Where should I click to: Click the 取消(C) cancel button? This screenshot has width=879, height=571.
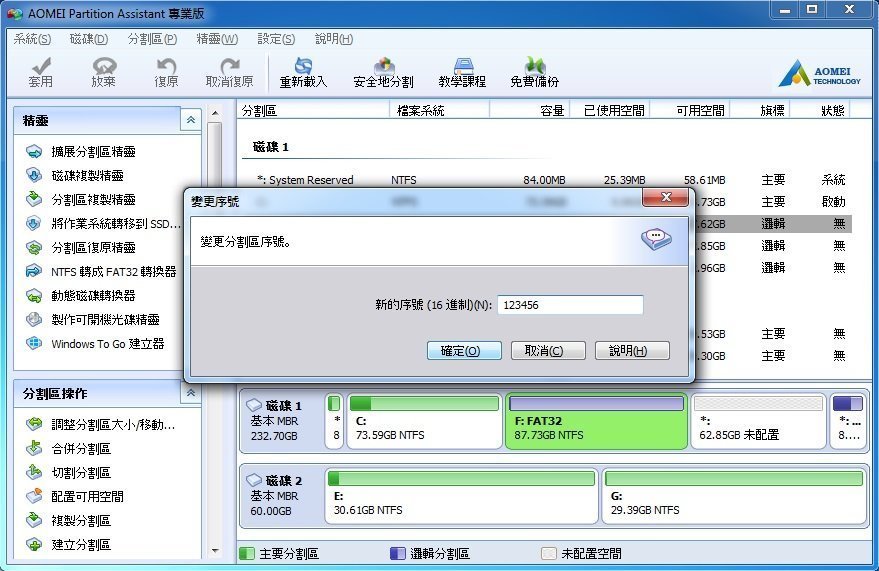click(548, 351)
